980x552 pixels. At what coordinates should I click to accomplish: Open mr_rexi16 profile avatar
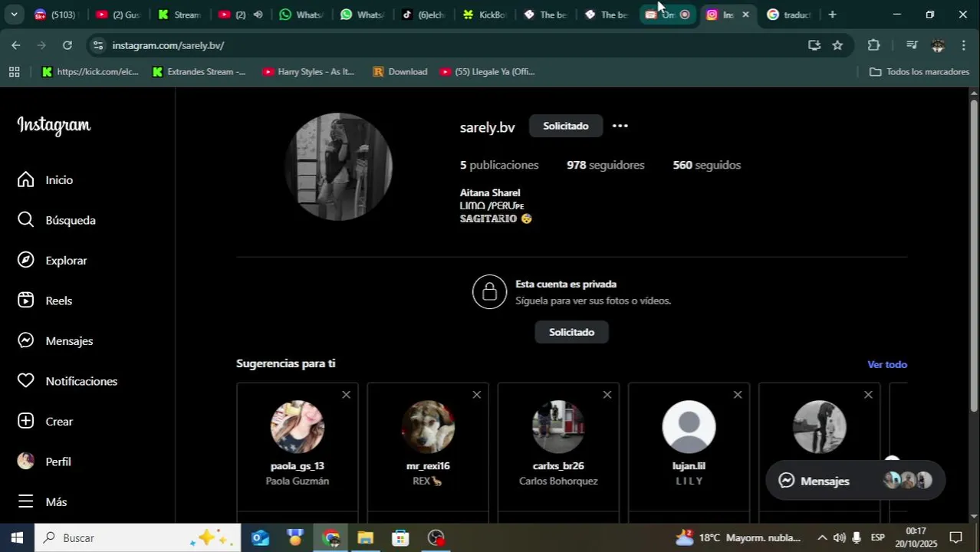click(x=428, y=427)
